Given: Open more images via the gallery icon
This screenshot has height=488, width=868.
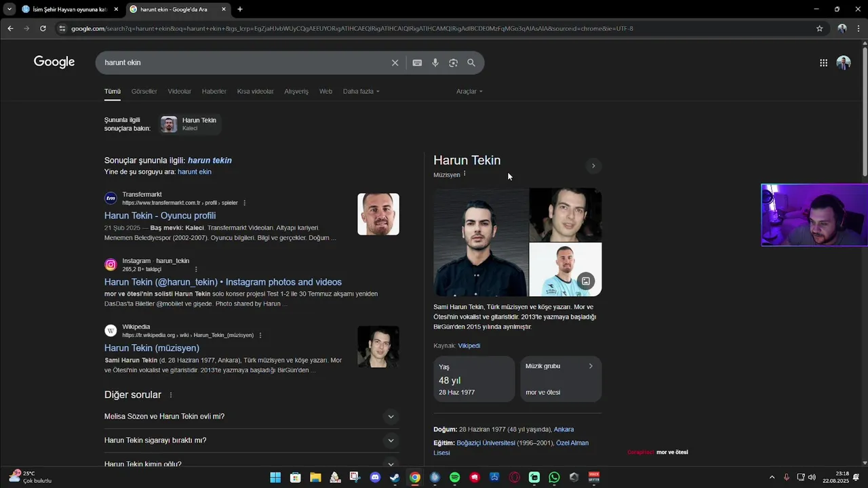Looking at the screenshot, I should pyautogui.click(x=586, y=281).
